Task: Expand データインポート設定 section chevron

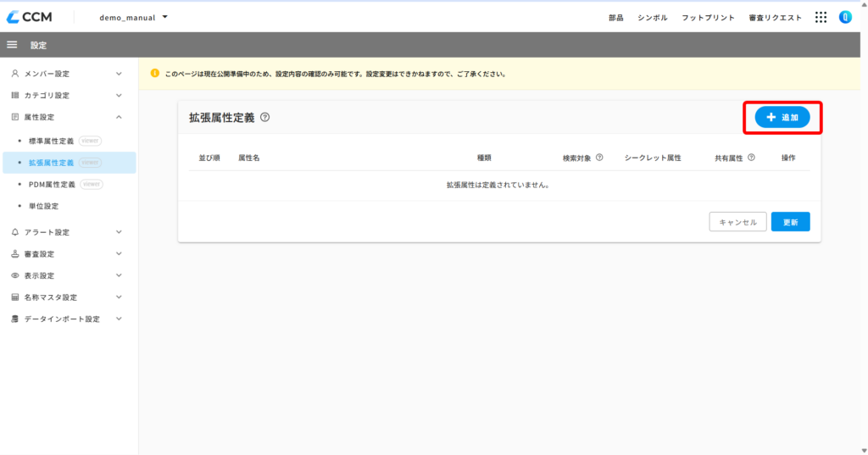Action: (x=119, y=319)
